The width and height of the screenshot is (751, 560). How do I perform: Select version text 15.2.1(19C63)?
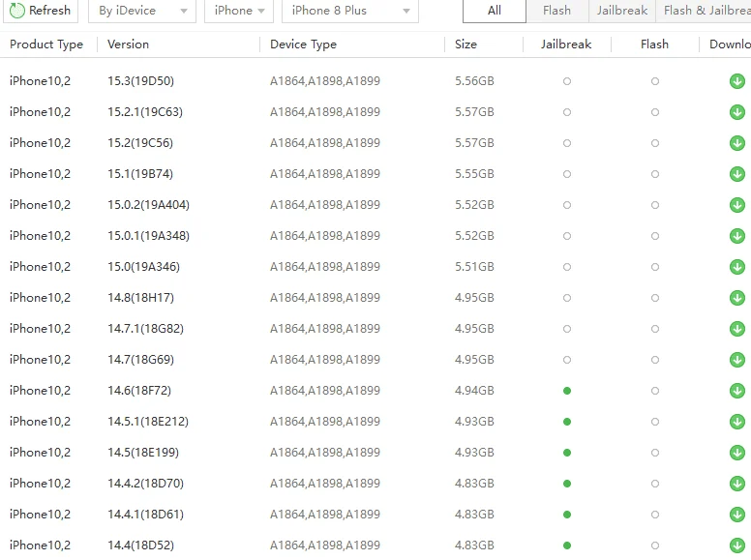[145, 112]
